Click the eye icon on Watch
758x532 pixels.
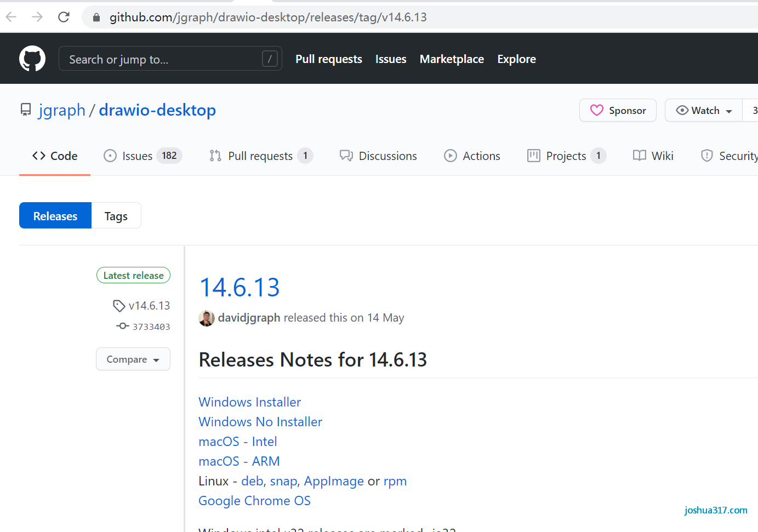[x=682, y=110]
